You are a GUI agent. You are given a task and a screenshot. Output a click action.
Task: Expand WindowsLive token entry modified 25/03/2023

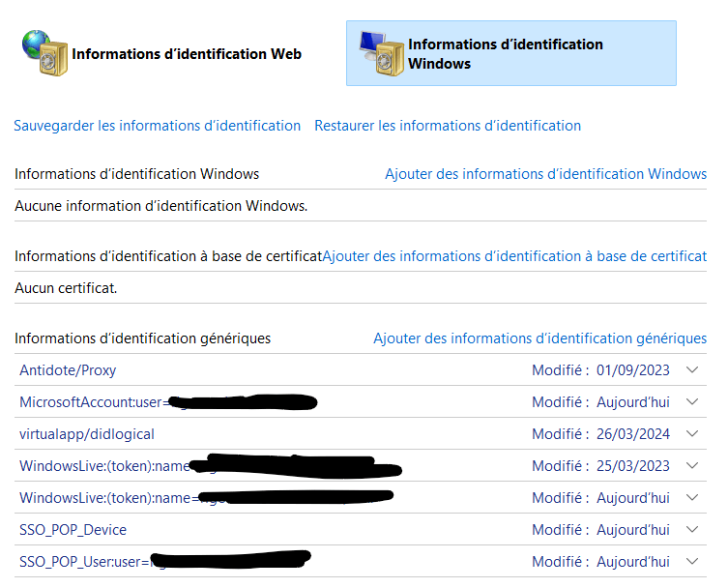pos(692,465)
